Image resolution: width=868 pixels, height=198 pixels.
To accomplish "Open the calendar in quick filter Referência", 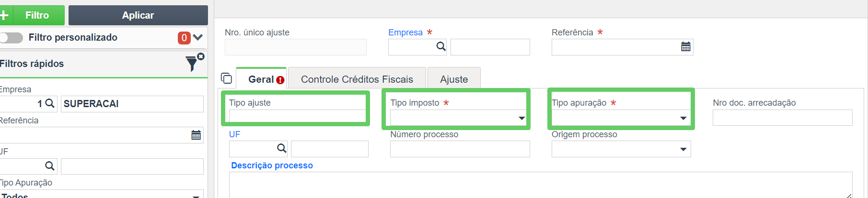I will (196, 135).
